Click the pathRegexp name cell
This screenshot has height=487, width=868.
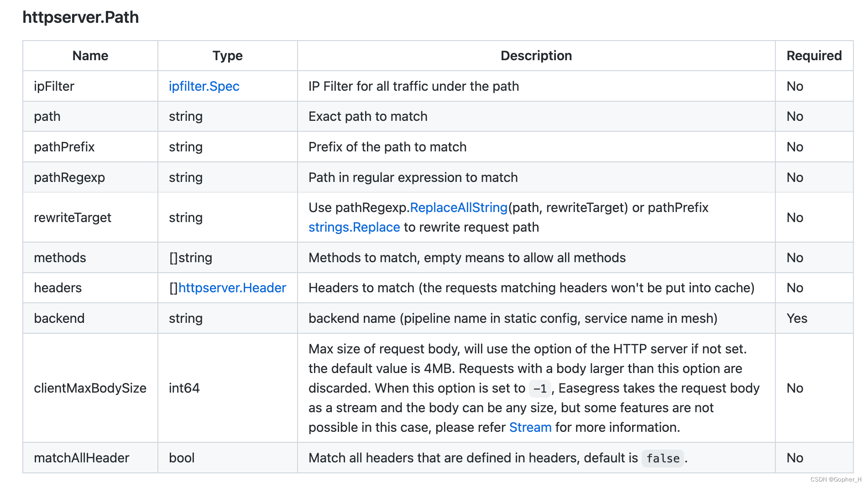(69, 177)
